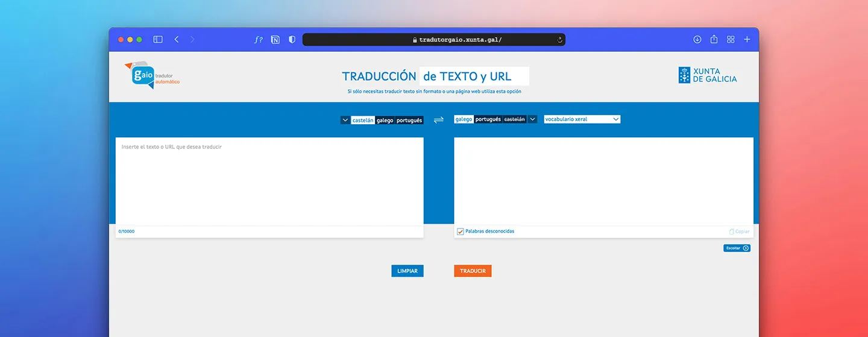Show Safari downloads
The height and width of the screenshot is (337, 868).
(x=697, y=39)
